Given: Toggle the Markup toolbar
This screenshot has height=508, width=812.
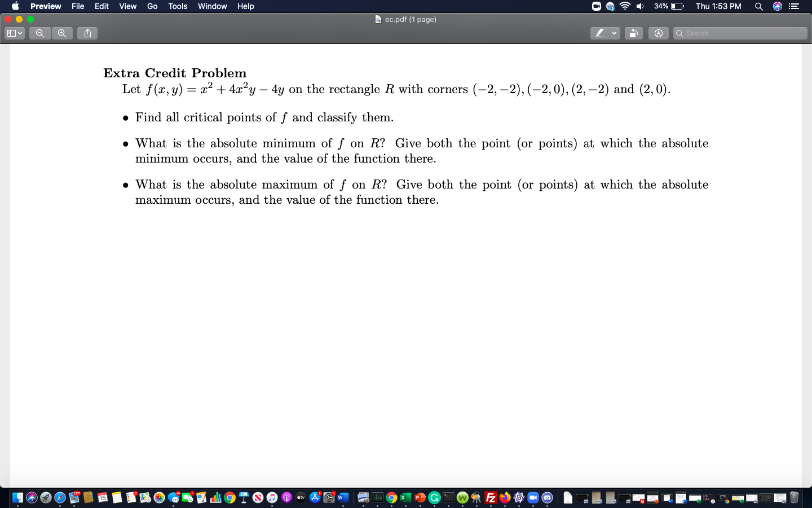Looking at the screenshot, I should tap(658, 33).
